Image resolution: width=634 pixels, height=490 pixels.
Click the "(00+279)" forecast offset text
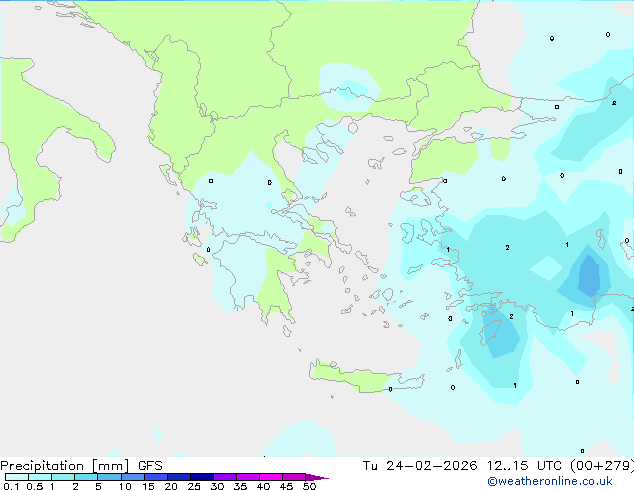(x=602, y=466)
